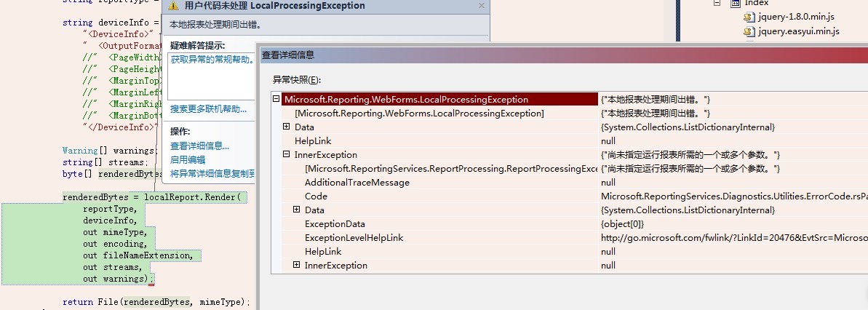868x310 pixels.
Task: Open 获取异常的常规帮助 link
Action: 212,59
